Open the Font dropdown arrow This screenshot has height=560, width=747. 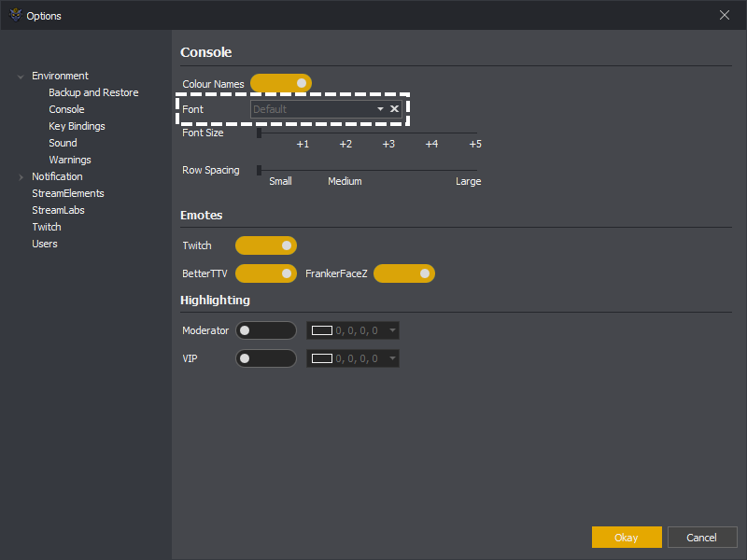[x=380, y=109]
